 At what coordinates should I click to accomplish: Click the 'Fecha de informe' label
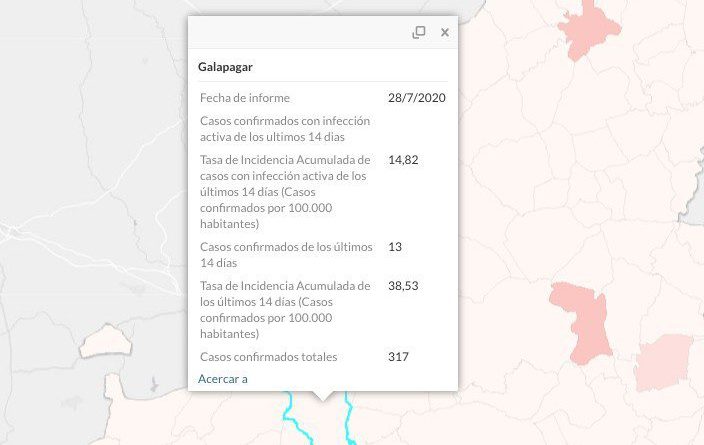[245, 98]
